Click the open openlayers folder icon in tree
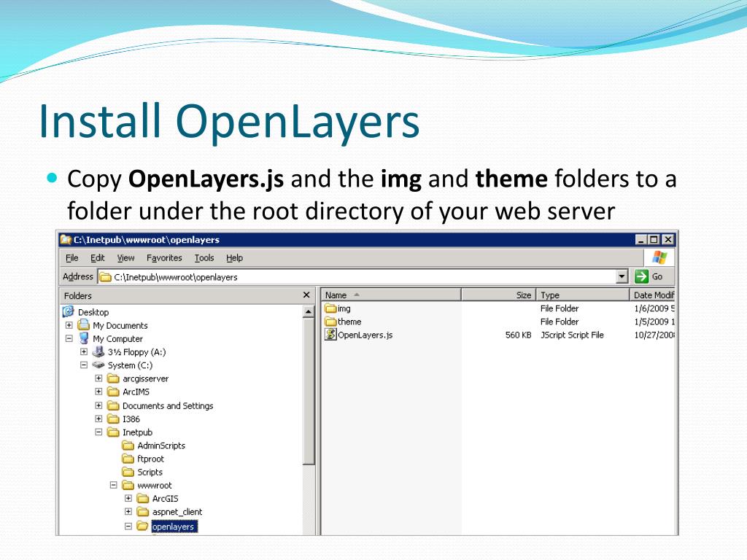The width and height of the screenshot is (747, 560). 143,526
